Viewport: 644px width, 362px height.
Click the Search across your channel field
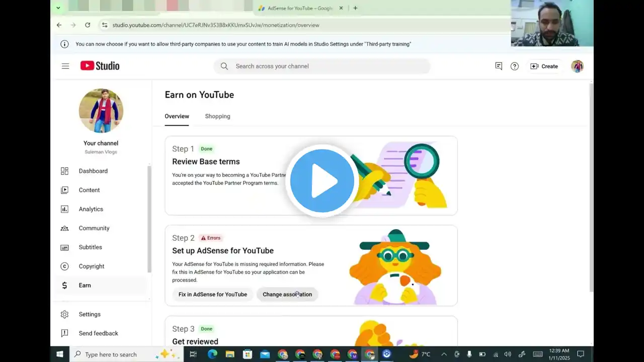322,66
